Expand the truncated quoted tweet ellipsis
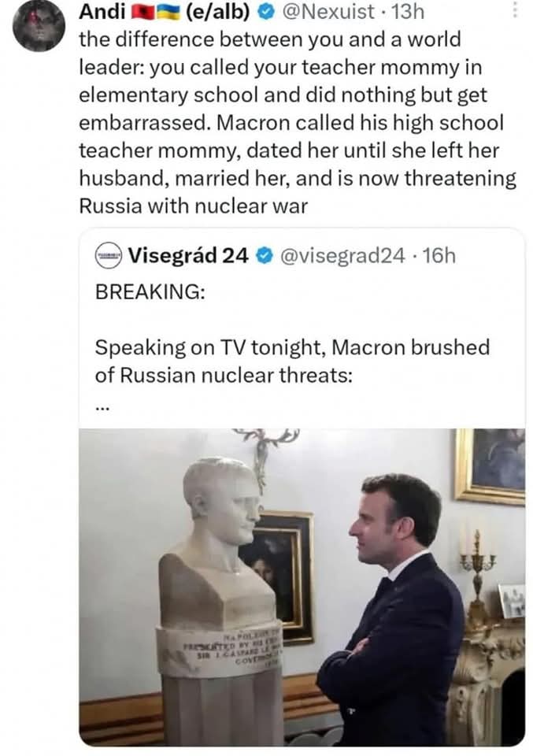 (102, 407)
